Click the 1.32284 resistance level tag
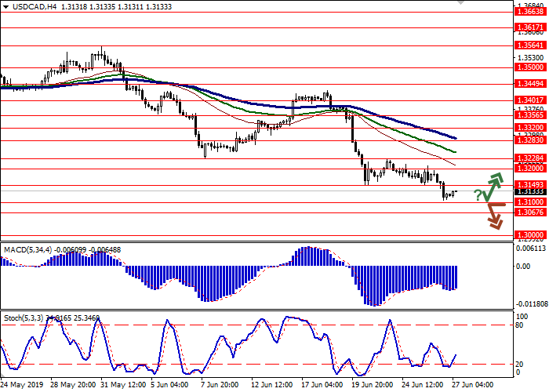549x392 pixels. point(530,158)
